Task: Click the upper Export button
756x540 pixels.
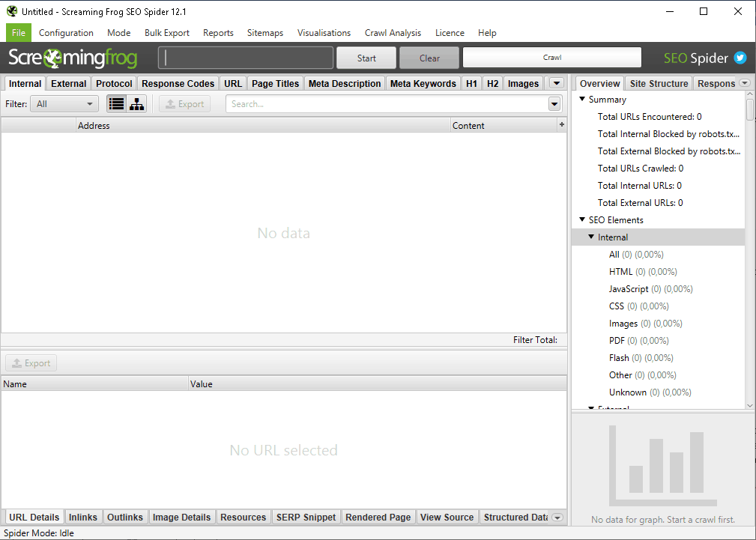Action: click(x=185, y=103)
